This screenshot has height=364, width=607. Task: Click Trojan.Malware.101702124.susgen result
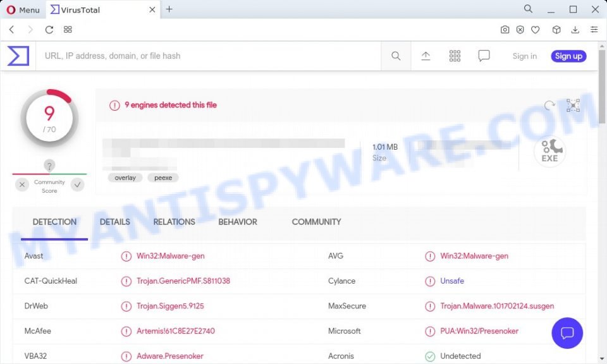point(497,306)
